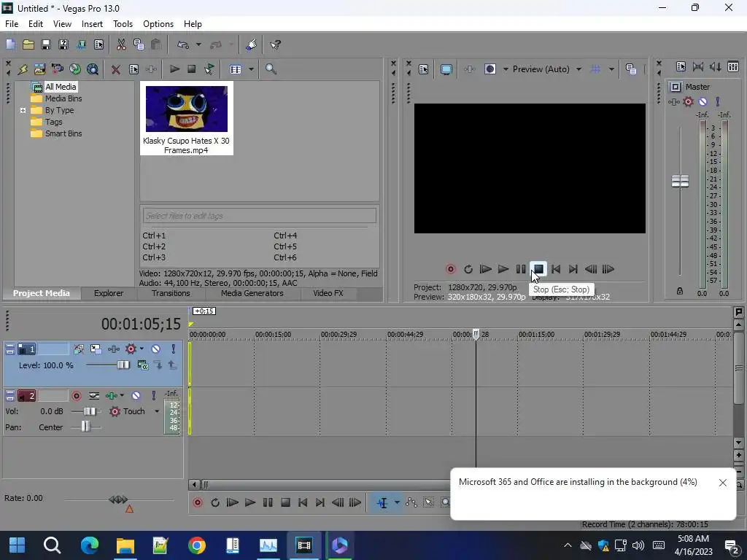Click the Copy Snapshot icon in preview toolbar
Screen dimensions: 747x560
[631, 69]
